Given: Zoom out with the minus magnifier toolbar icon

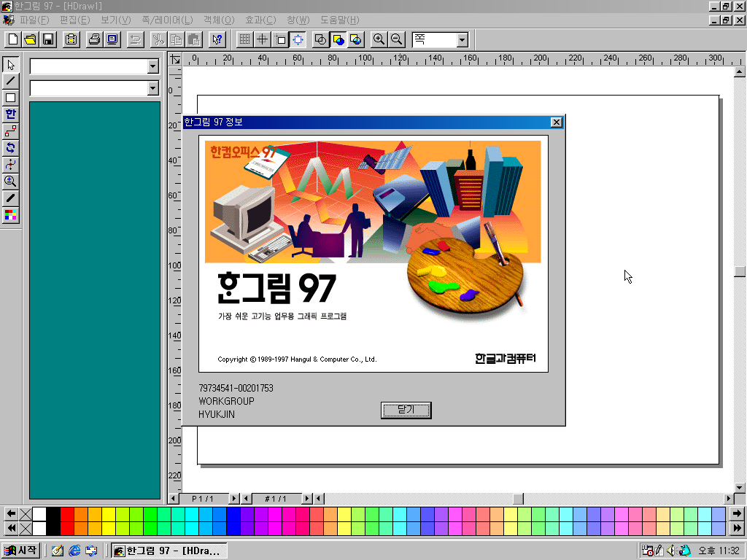Looking at the screenshot, I should 396,39.
